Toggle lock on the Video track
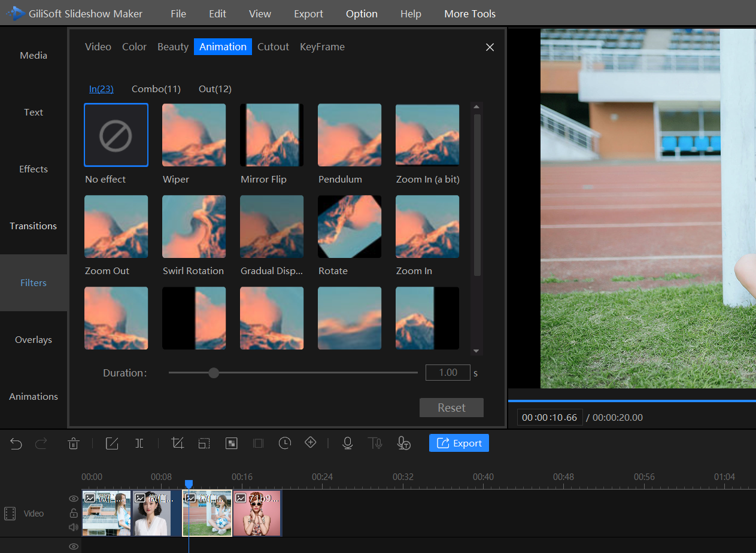756x553 pixels. pyautogui.click(x=74, y=513)
